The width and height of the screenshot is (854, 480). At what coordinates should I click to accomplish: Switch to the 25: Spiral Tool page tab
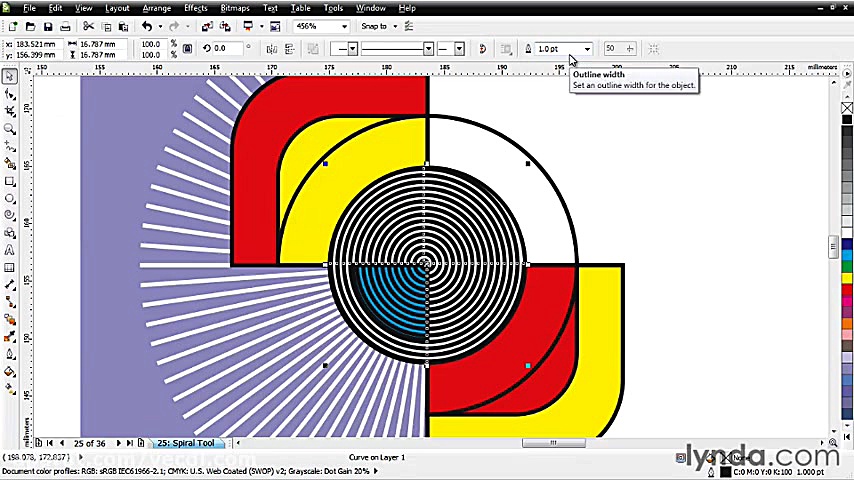187,443
